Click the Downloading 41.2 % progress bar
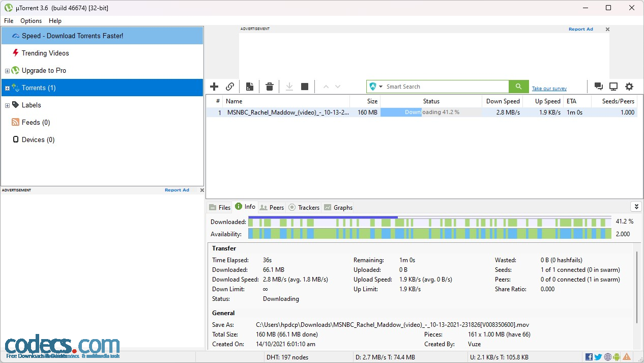The width and height of the screenshot is (644, 363). 431,113
